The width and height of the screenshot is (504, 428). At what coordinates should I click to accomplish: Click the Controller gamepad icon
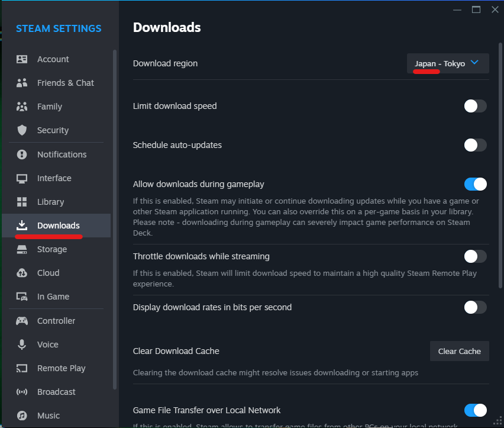click(22, 321)
